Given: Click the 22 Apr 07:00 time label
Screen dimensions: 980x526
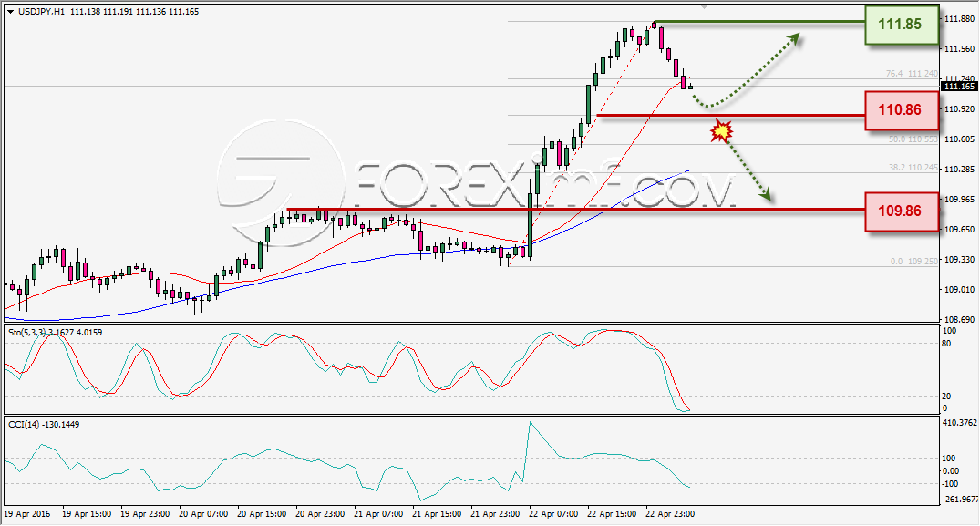Looking at the screenshot, I should tap(553, 514).
